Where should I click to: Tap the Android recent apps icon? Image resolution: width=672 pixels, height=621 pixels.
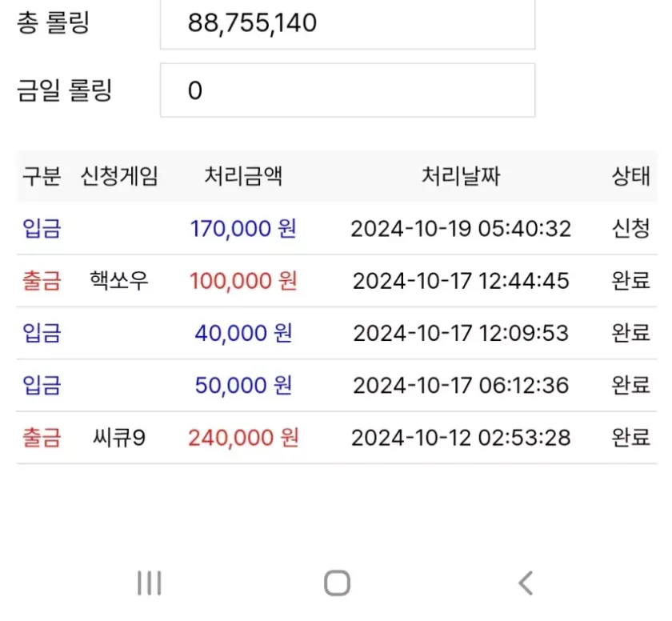point(150,583)
